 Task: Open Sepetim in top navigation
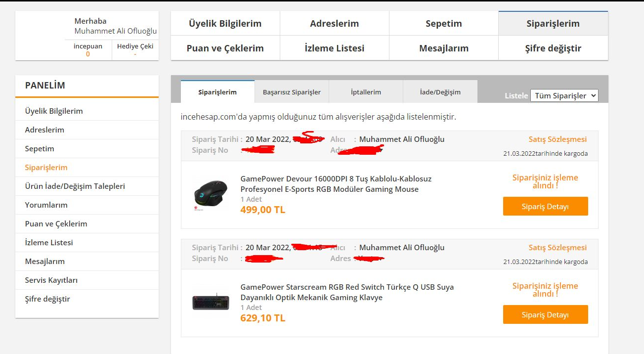(444, 23)
